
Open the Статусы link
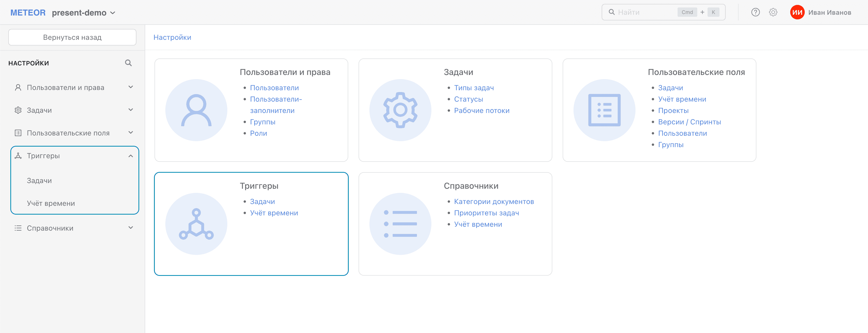click(x=468, y=99)
